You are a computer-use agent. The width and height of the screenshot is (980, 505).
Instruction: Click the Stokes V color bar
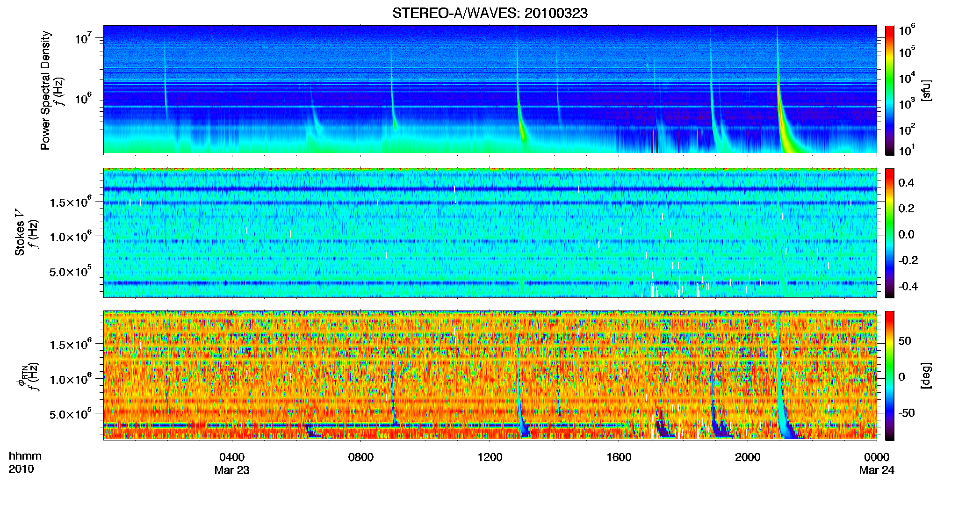click(x=890, y=233)
